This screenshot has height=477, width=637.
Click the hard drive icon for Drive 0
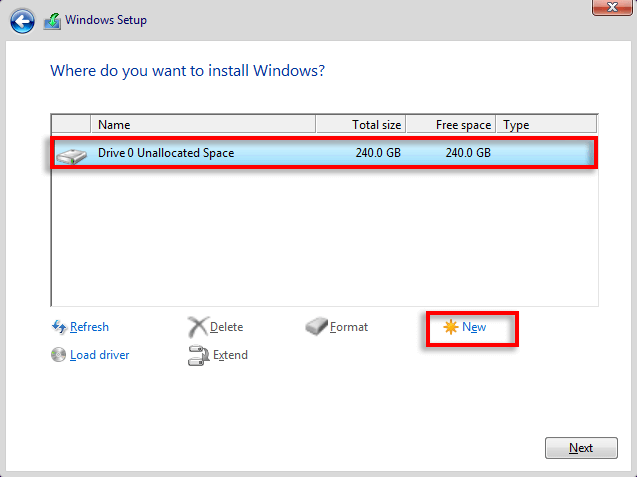coord(71,154)
